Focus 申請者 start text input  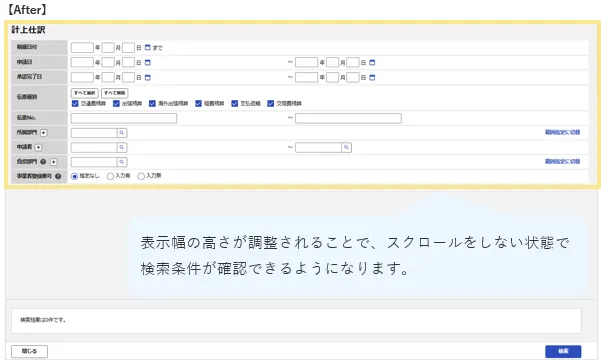[x=94, y=148]
